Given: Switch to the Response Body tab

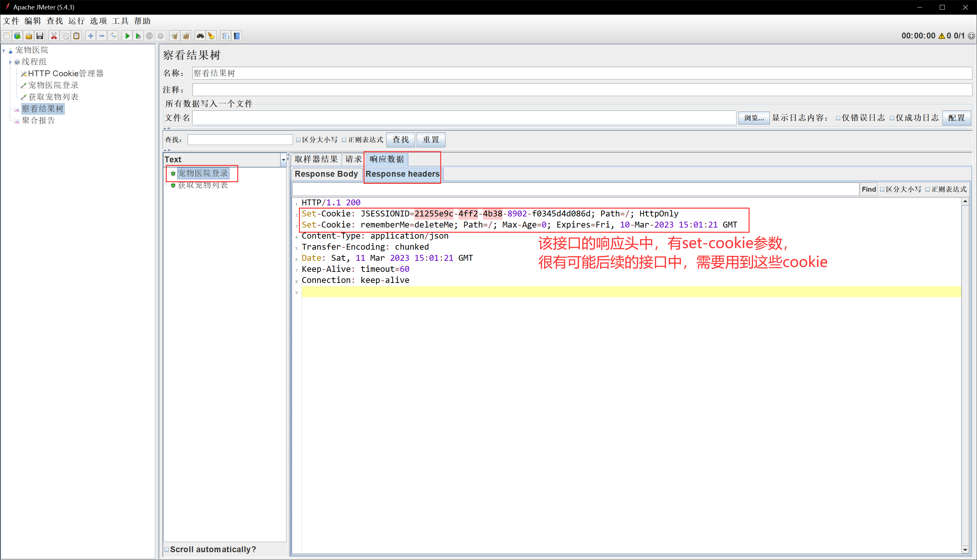Looking at the screenshot, I should pyautogui.click(x=326, y=174).
